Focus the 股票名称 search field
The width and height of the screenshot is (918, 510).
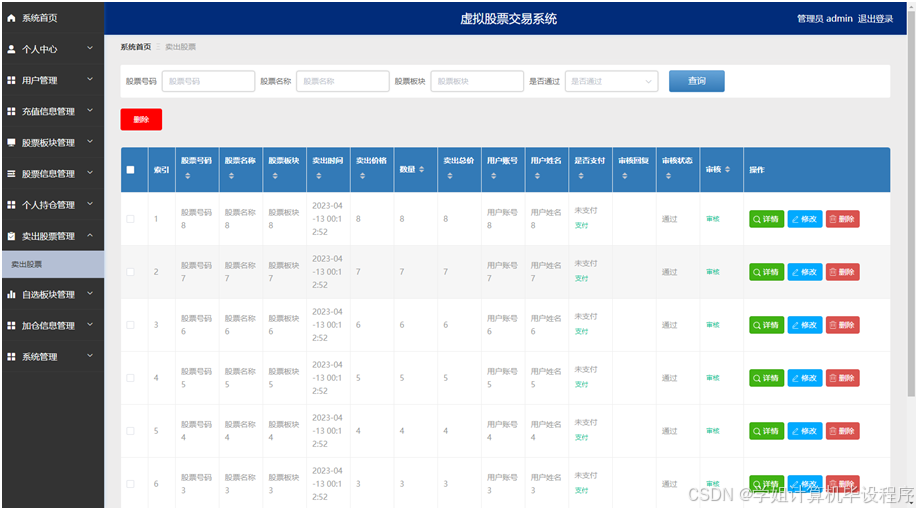[342, 81]
